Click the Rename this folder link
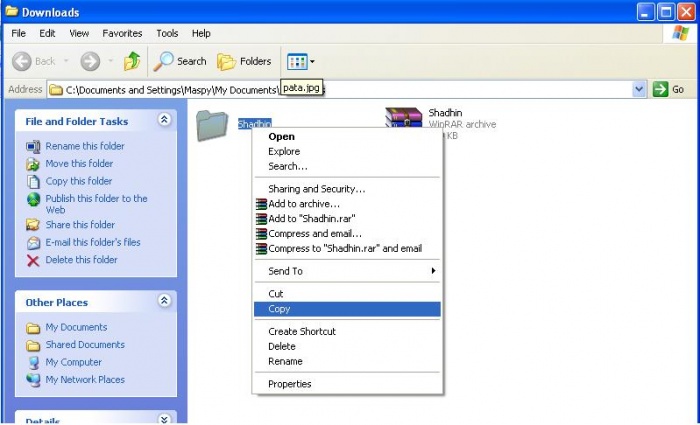700x425 pixels. point(85,146)
